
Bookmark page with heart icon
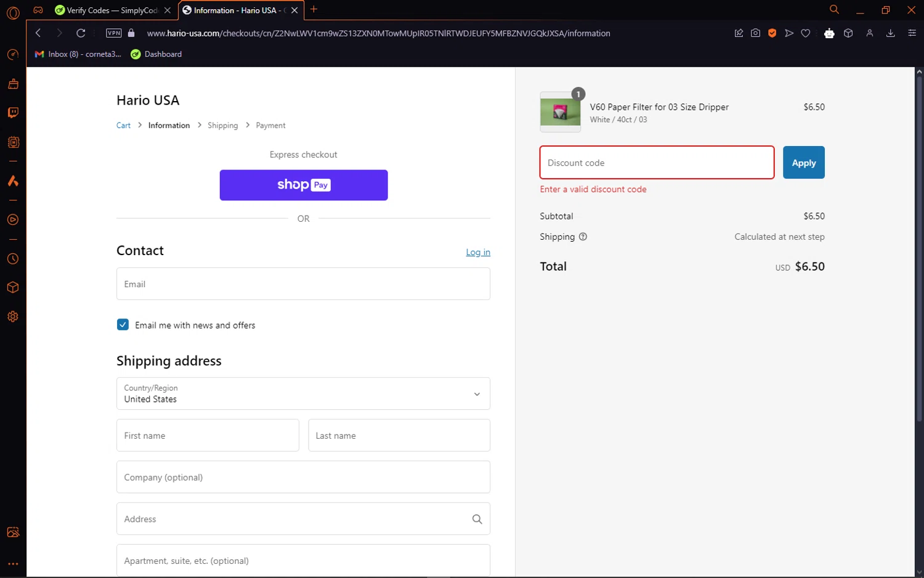click(806, 33)
